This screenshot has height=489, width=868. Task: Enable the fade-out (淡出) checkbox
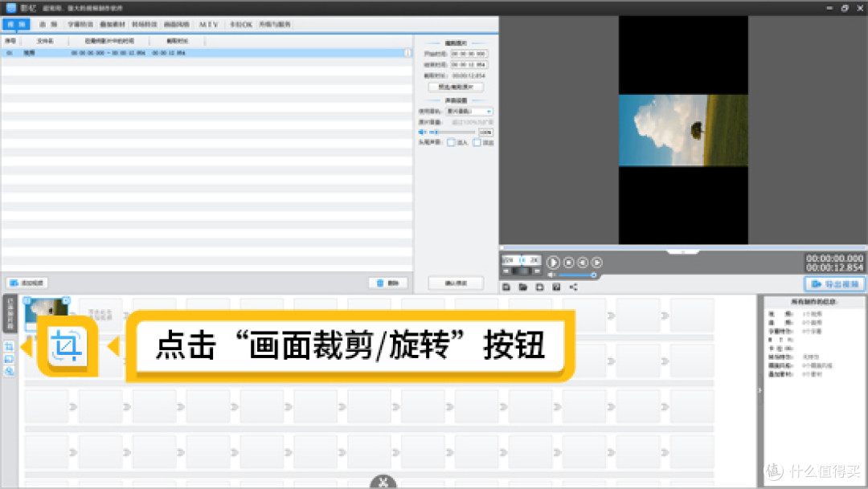tap(477, 143)
